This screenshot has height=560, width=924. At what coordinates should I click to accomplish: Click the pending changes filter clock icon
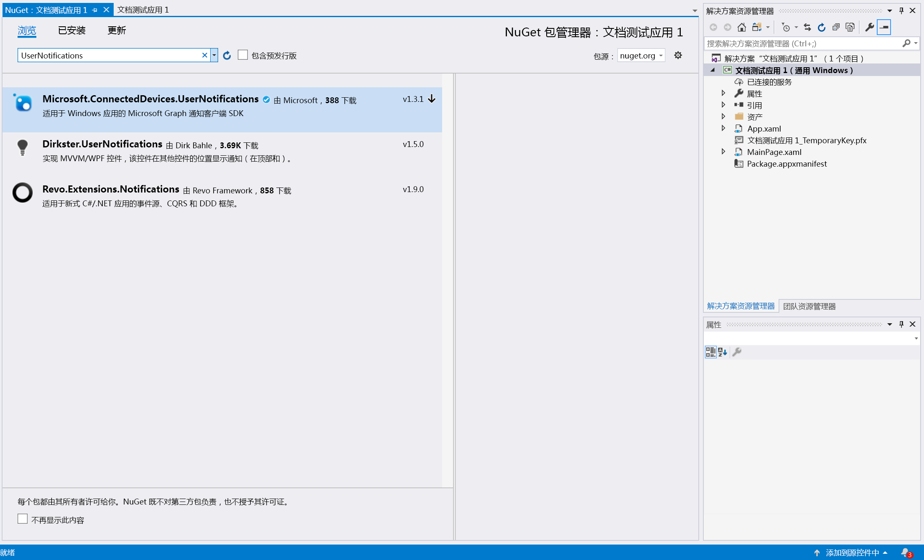pyautogui.click(x=786, y=27)
